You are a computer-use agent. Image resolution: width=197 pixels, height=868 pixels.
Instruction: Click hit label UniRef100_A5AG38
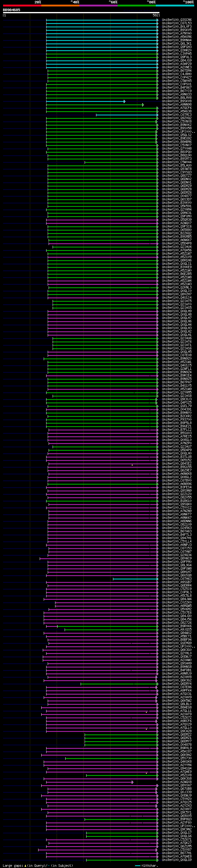click(x=177, y=111)
